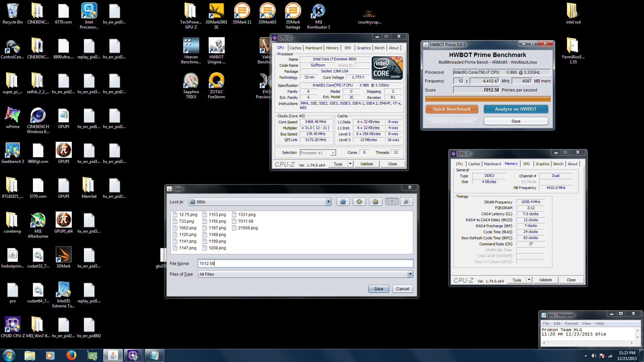The width and height of the screenshot is (644, 362).
Task: Open Firefox from the taskbar
Action: tap(71, 355)
